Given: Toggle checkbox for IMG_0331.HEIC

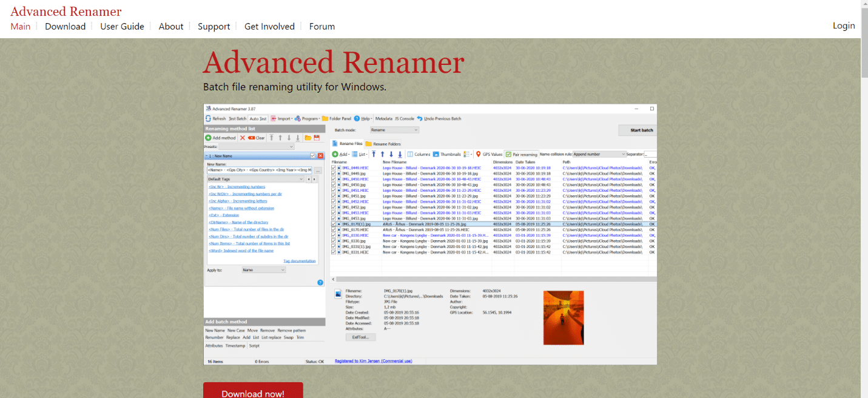Looking at the screenshot, I should point(334,252).
